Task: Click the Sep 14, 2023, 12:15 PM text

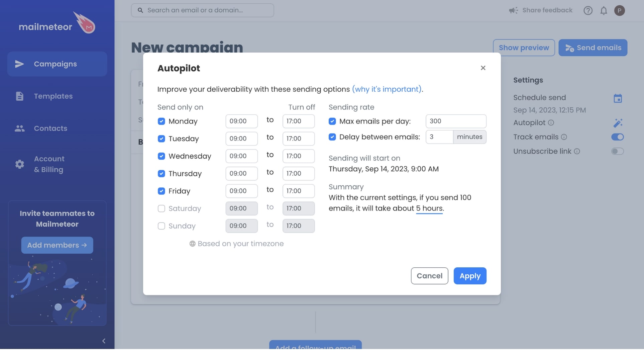Action: click(x=549, y=110)
